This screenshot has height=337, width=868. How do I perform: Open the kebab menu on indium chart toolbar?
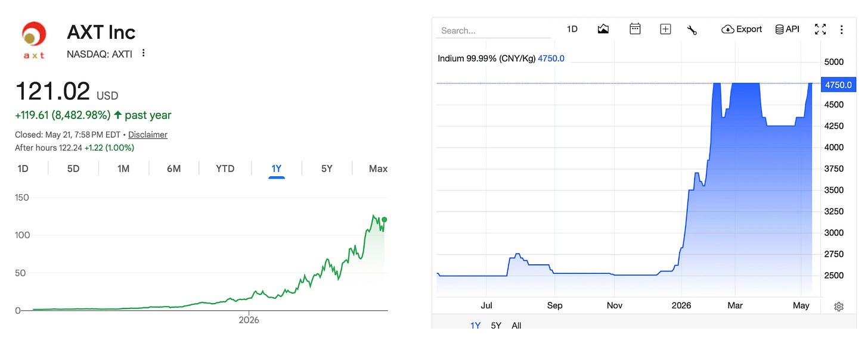click(842, 29)
